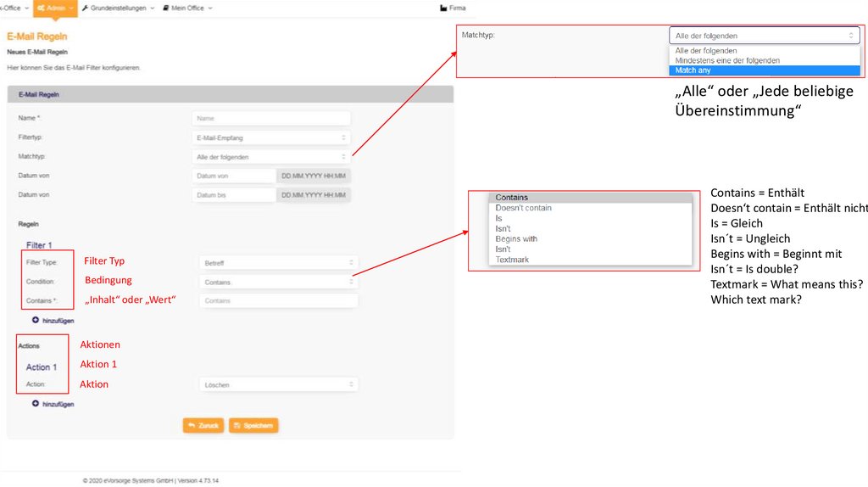This screenshot has height=487, width=868.
Task: Click the plus icon under Action 1
Action: point(36,404)
